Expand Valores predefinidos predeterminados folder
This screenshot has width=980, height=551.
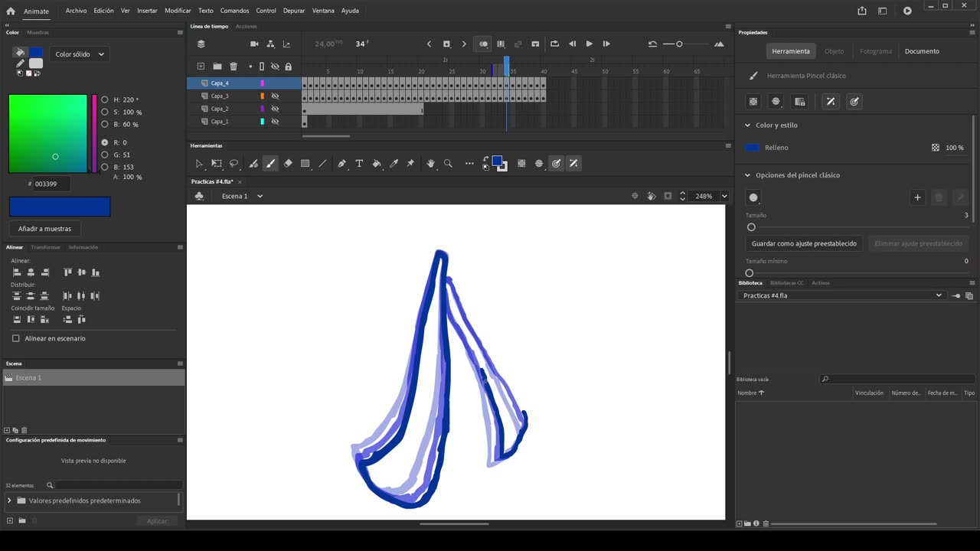[9, 500]
